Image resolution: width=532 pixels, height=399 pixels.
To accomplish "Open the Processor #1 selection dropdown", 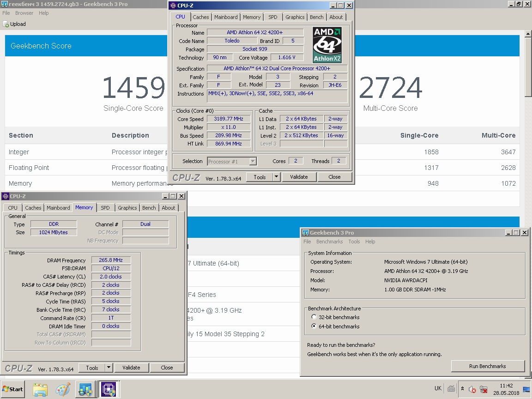I will [253, 162].
